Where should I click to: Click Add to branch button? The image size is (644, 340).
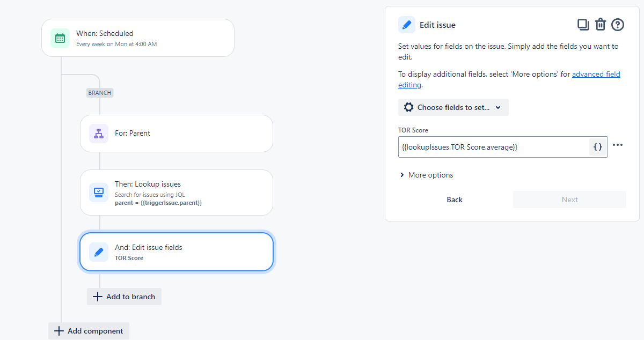(125, 297)
